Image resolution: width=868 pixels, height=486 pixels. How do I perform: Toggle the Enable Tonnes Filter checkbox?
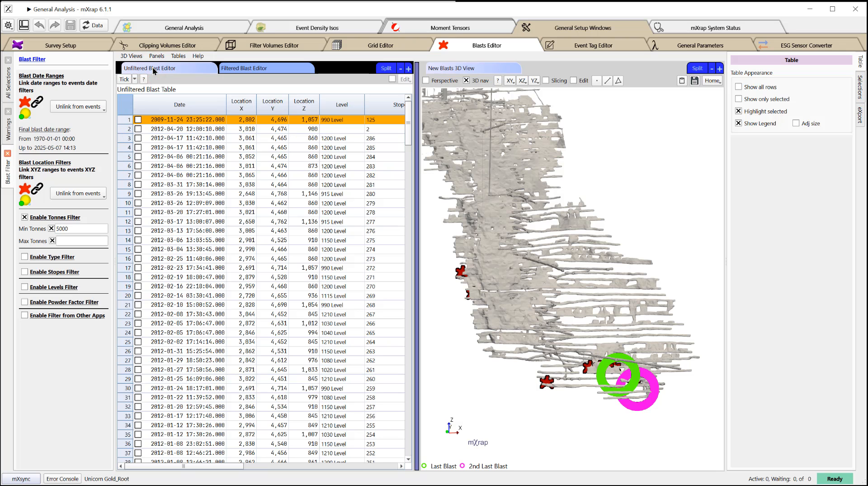click(25, 217)
